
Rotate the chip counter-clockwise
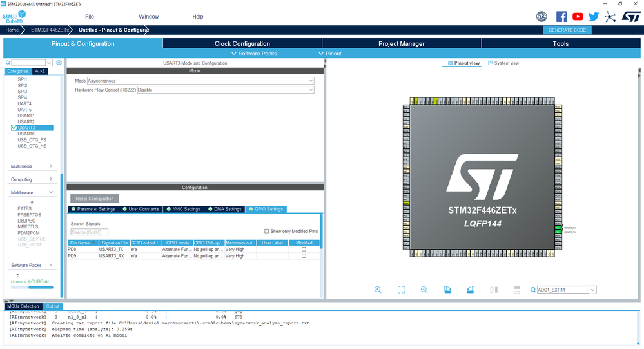click(471, 290)
